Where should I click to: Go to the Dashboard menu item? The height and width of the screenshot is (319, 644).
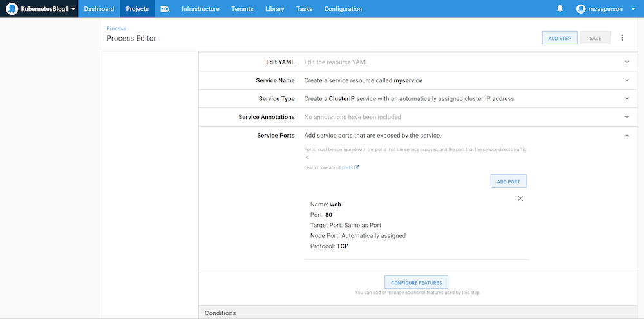[99, 9]
